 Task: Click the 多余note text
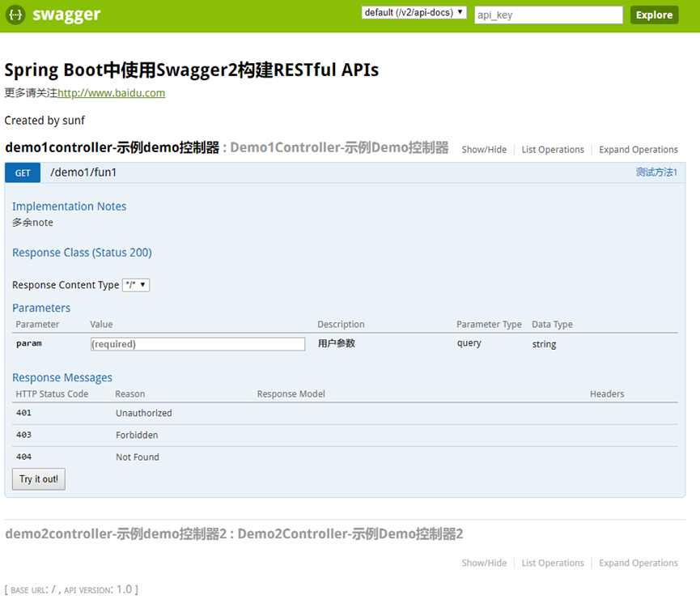(32, 223)
